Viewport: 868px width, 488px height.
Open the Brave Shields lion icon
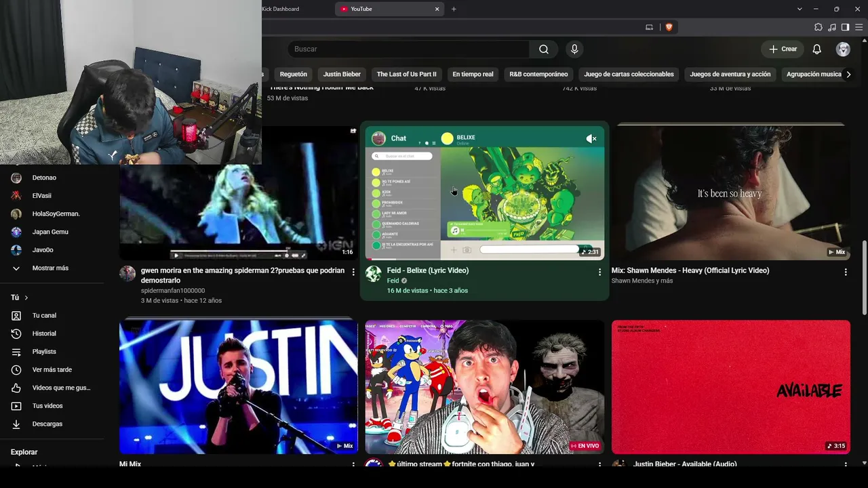coord(669,27)
